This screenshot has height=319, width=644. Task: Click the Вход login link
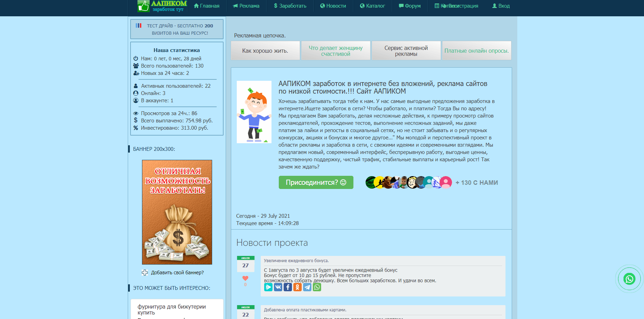click(501, 6)
